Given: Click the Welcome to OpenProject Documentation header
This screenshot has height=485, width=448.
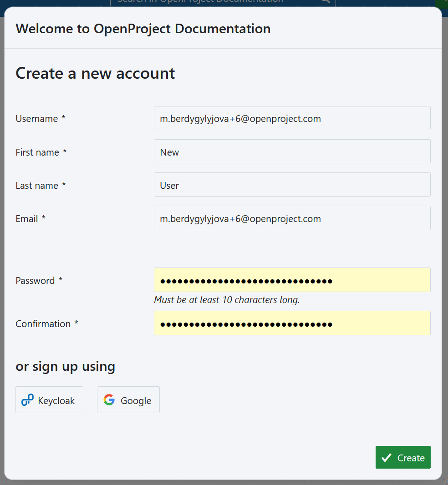Looking at the screenshot, I should 143,28.
